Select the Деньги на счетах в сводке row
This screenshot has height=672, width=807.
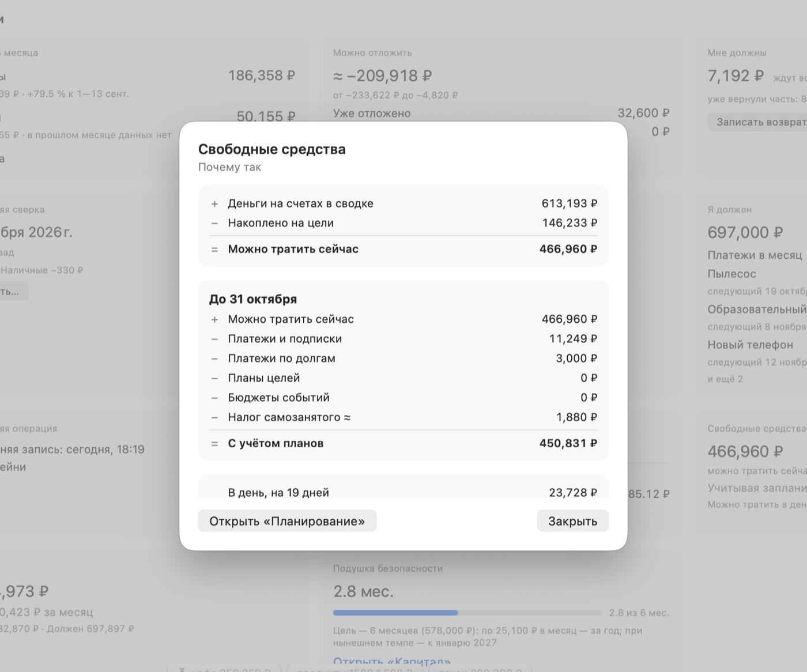coord(403,203)
